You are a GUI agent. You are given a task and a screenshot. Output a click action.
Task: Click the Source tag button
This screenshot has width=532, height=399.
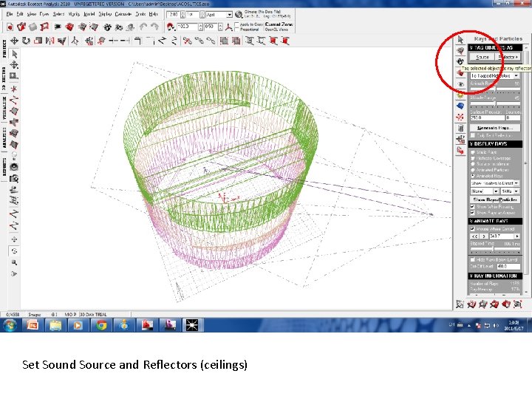tap(482, 57)
